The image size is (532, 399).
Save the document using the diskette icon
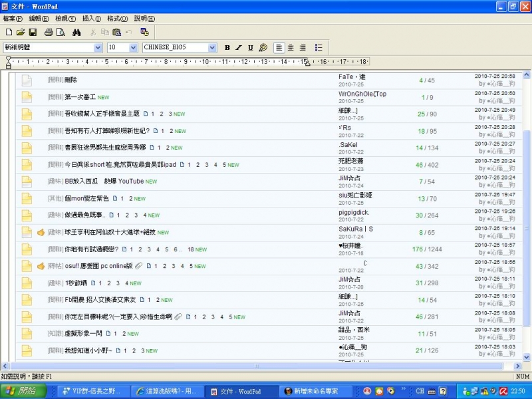point(33,32)
